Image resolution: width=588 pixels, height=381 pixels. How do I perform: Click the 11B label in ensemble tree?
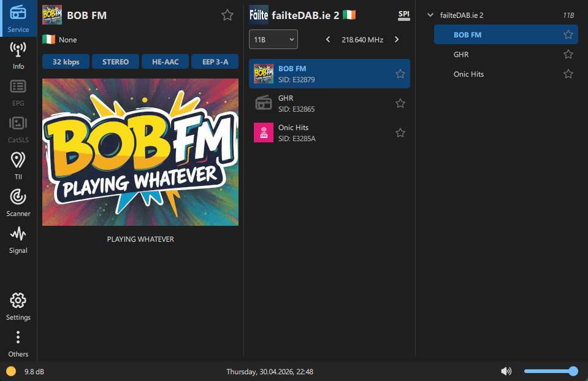pyautogui.click(x=568, y=15)
